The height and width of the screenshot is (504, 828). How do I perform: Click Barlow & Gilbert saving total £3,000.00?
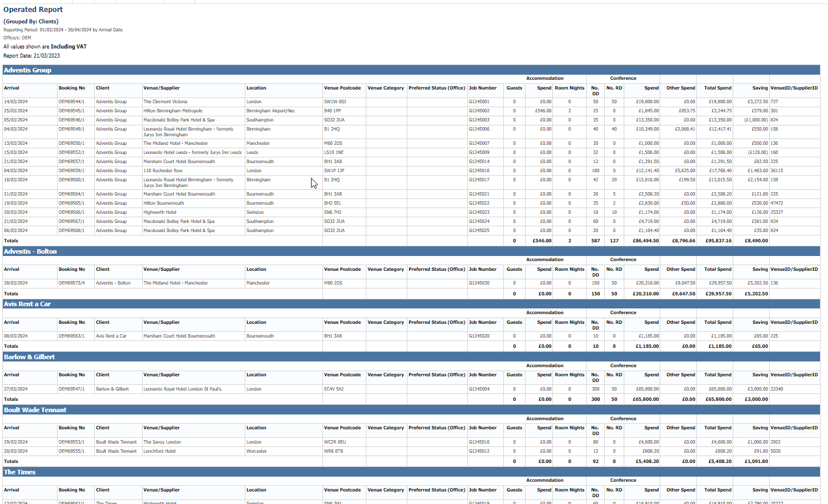[756, 399]
